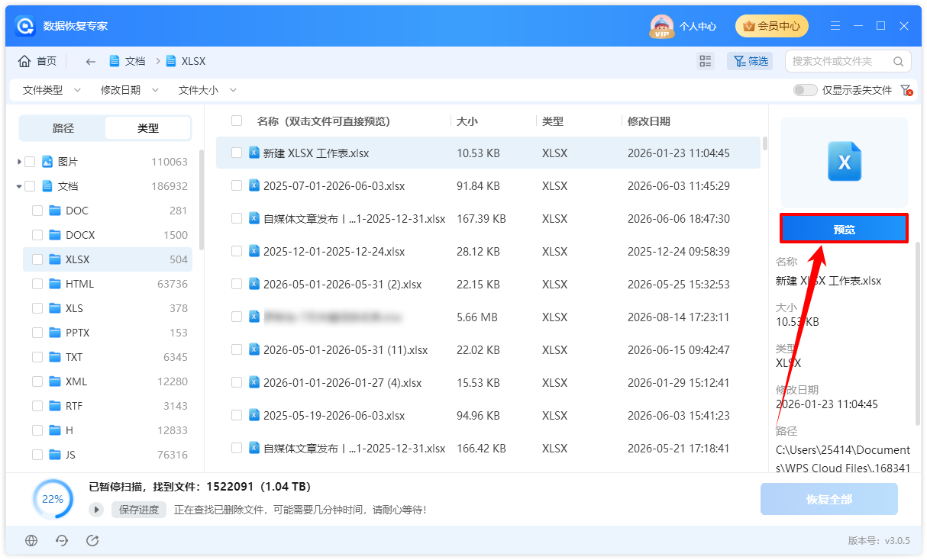Check the DOC folder checkbox
This screenshot has height=560, width=927.
(37, 211)
